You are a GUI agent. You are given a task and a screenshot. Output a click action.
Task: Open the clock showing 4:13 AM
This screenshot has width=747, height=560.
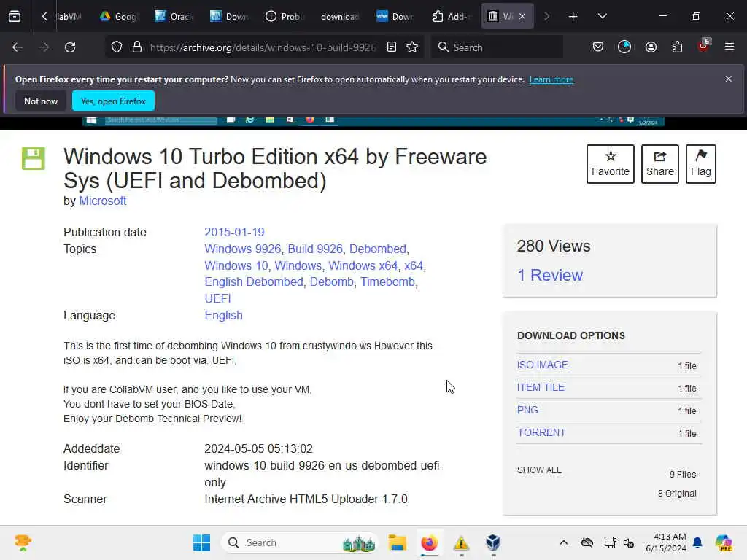tap(666, 542)
